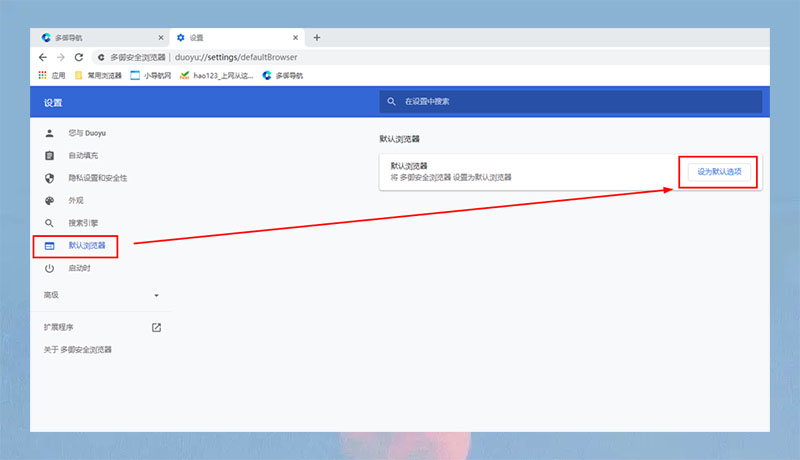Image resolution: width=800 pixels, height=460 pixels.
Task: Open 关于 多御安全浏览器 page
Action: pos(78,349)
